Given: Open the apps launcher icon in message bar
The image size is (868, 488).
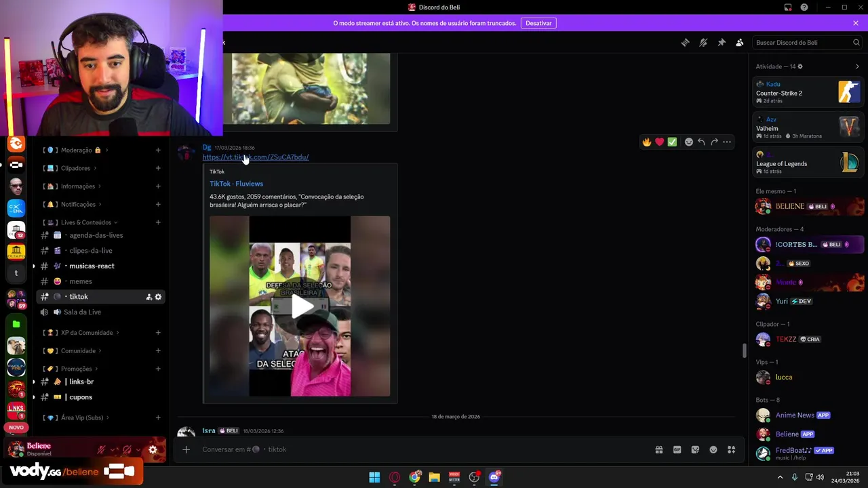Looking at the screenshot, I should click(x=731, y=449).
